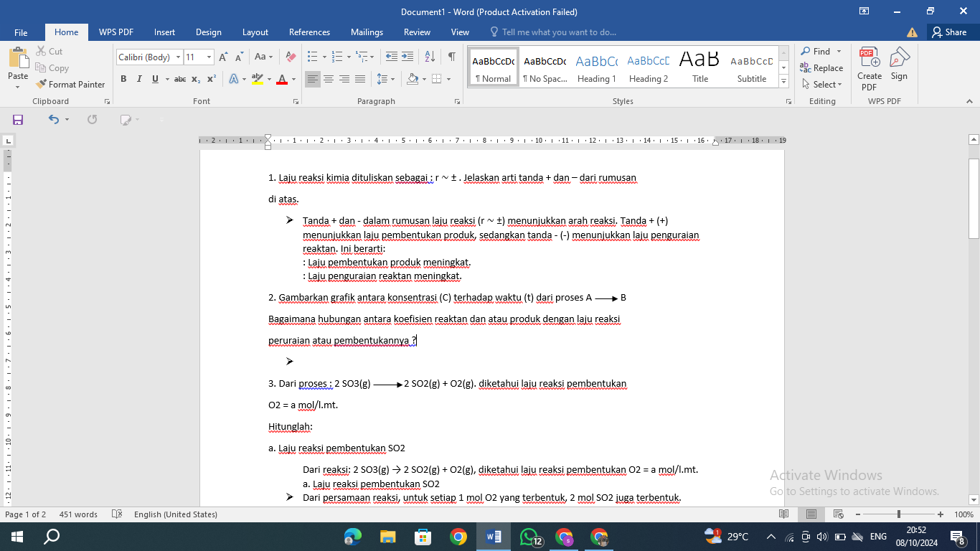Viewport: 980px width, 551px height.
Task: Click the Cut scissors icon
Action: (x=40, y=51)
